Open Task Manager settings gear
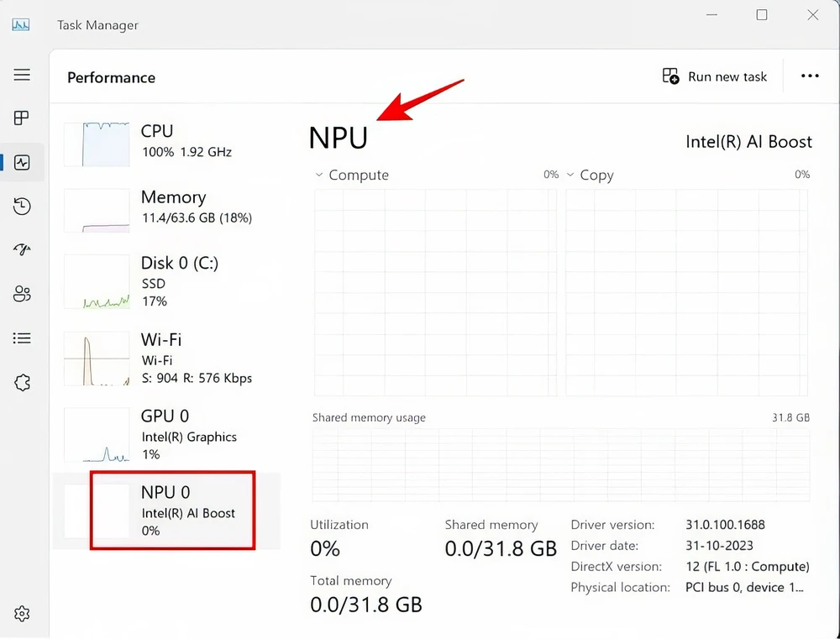Image resolution: width=840 pixels, height=639 pixels. 22,614
